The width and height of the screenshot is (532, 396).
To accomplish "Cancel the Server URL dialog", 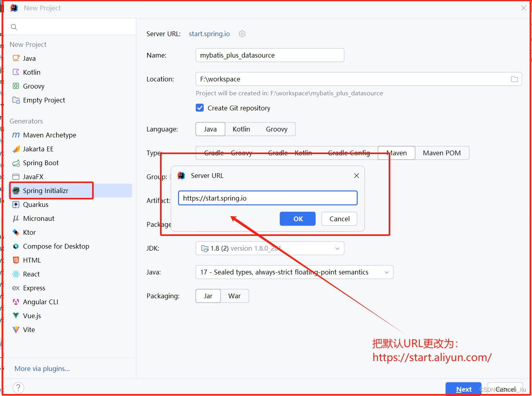I will pyautogui.click(x=339, y=219).
